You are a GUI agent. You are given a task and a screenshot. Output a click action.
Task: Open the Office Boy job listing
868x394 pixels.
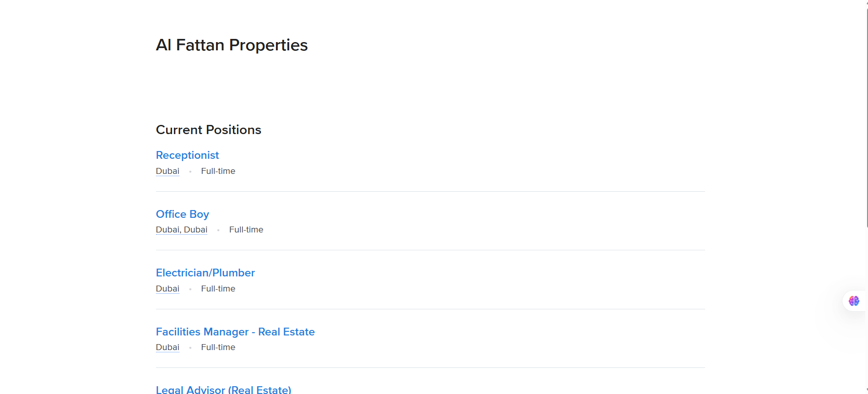pyautogui.click(x=182, y=214)
